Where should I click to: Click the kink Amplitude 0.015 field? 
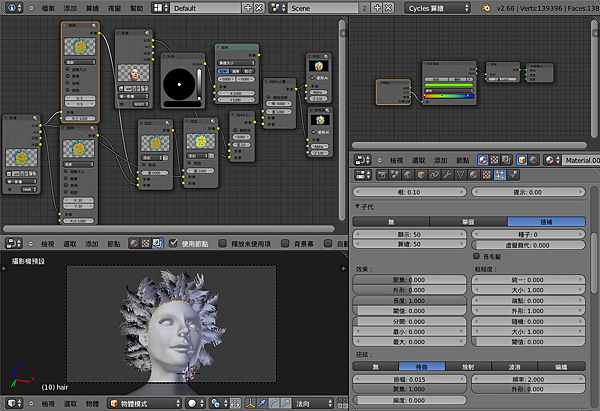pyautogui.click(x=409, y=379)
